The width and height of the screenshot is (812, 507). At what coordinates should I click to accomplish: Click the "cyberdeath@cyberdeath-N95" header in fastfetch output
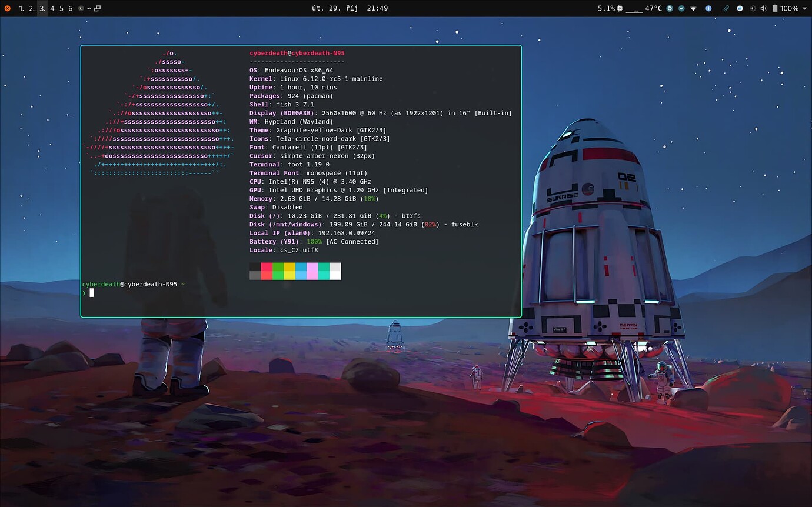coord(297,53)
